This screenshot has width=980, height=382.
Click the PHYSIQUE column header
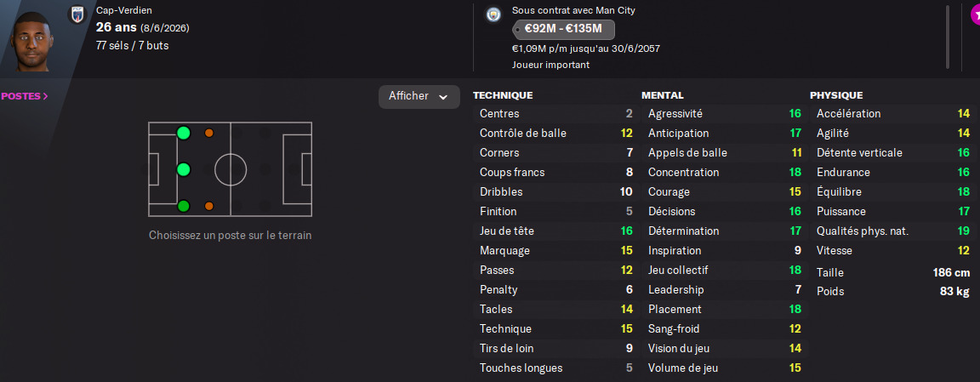pyautogui.click(x=836, y=95)
